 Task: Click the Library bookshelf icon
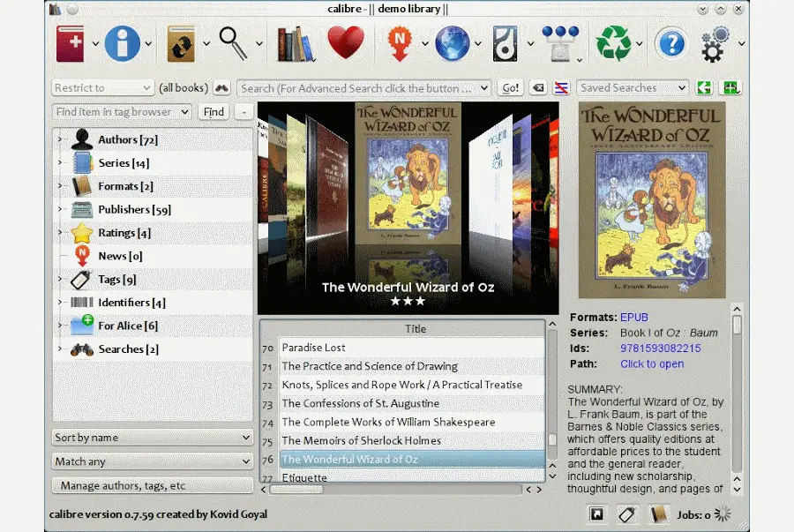coord(296,44)
